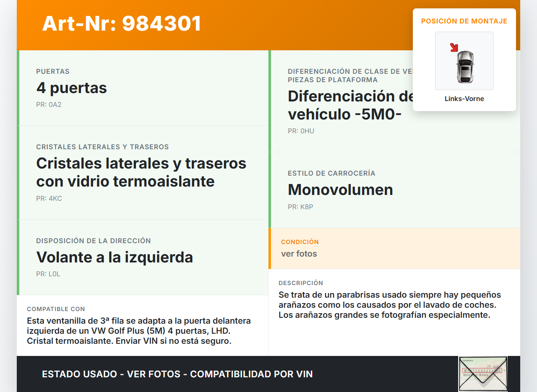Click the 'CONDICIÓN' label
This screenshot has height=392, width=537.
pos(300,242)
